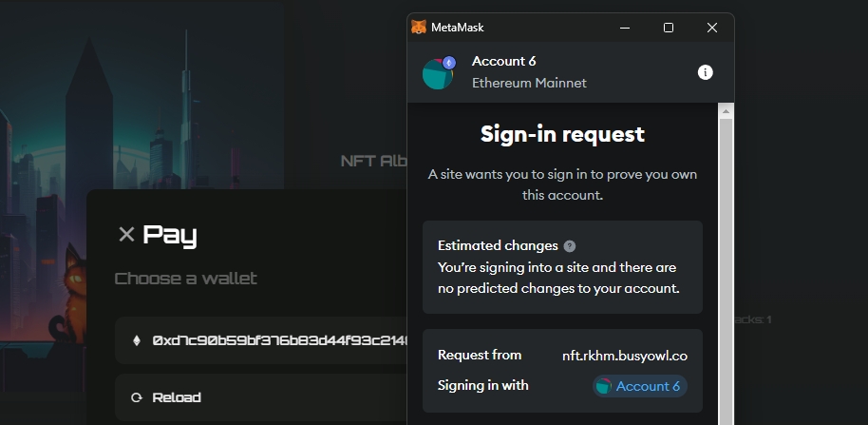Click the small avatar in Account 6 pill
This screenshot has width=868, height=425.
604,386
